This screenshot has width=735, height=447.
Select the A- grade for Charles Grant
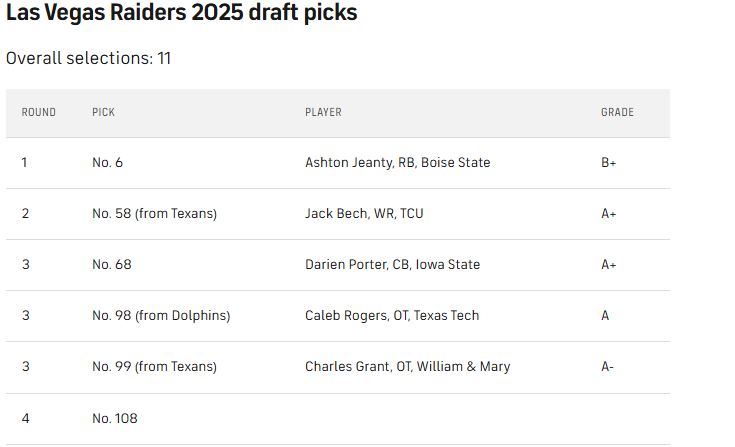[x=607, y=366]
